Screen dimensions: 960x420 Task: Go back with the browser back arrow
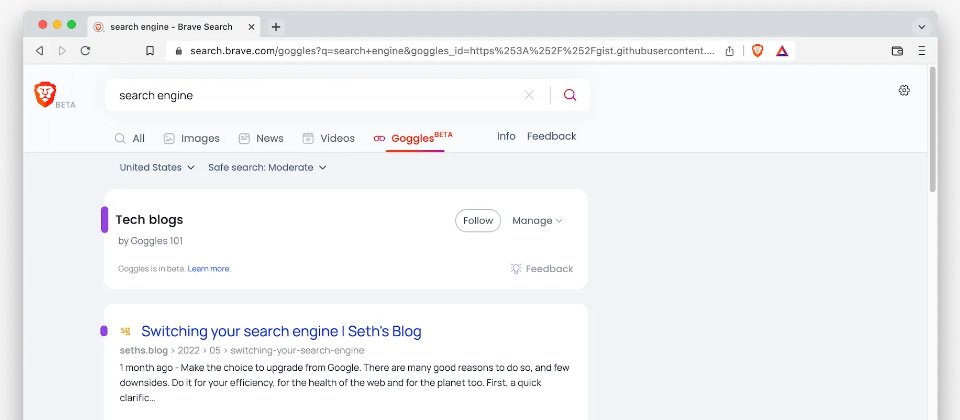(x=40, y=51)
